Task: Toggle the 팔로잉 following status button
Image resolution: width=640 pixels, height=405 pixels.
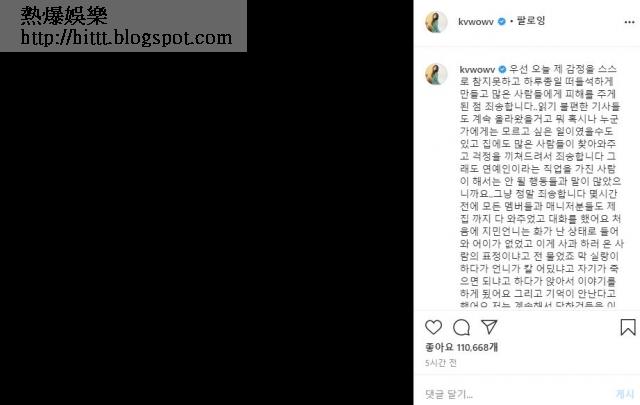Action: (x=531, y=20)
